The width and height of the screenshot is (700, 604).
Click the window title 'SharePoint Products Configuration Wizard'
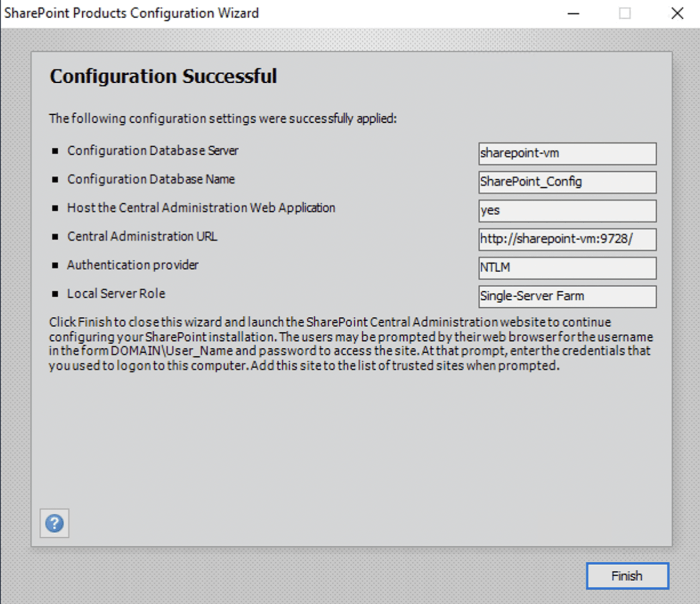132,13
